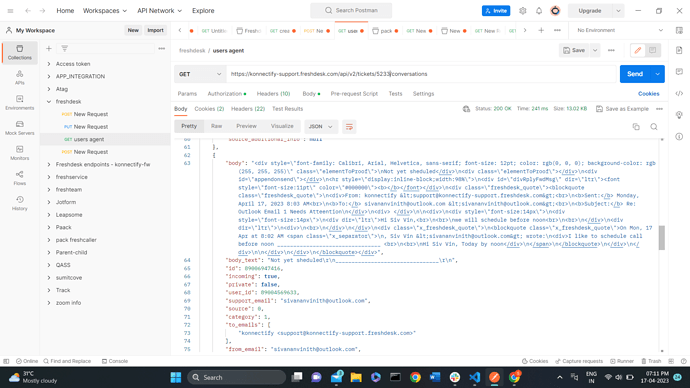
Task: Open Visual Studio Code from taskbar
Action: [474, 377]
